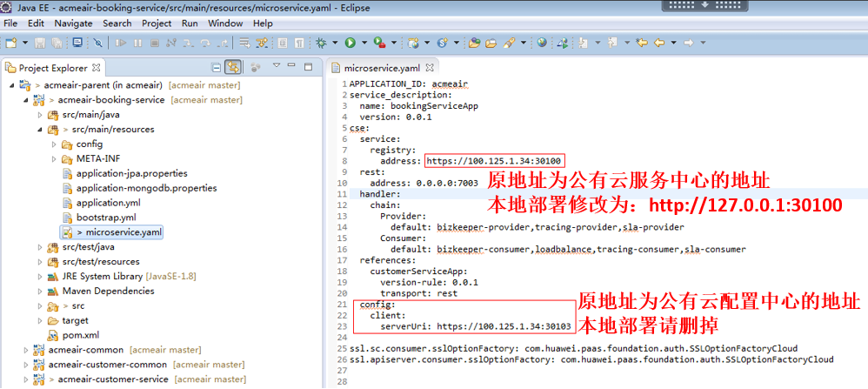This screenshot has width=868, height=389.
Task: Click the Back yellow arrow navigation icon
Action: (x=658, y=42)
